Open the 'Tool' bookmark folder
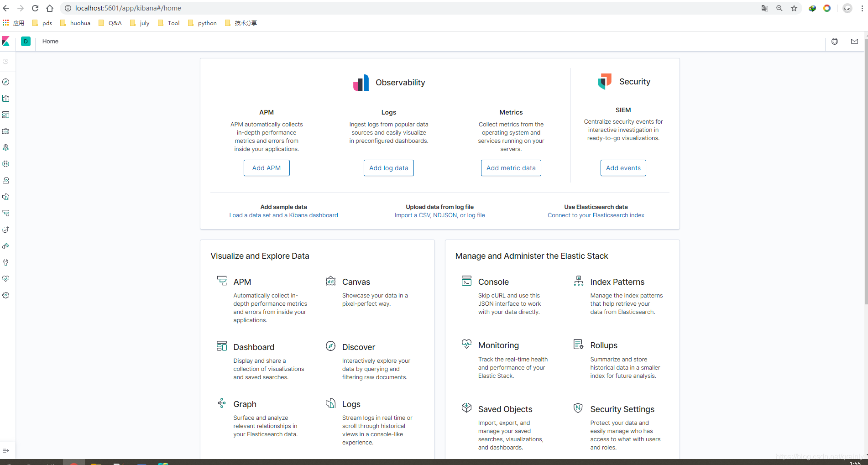The width and height of the screenshot is (868, 465). (168, 23)
